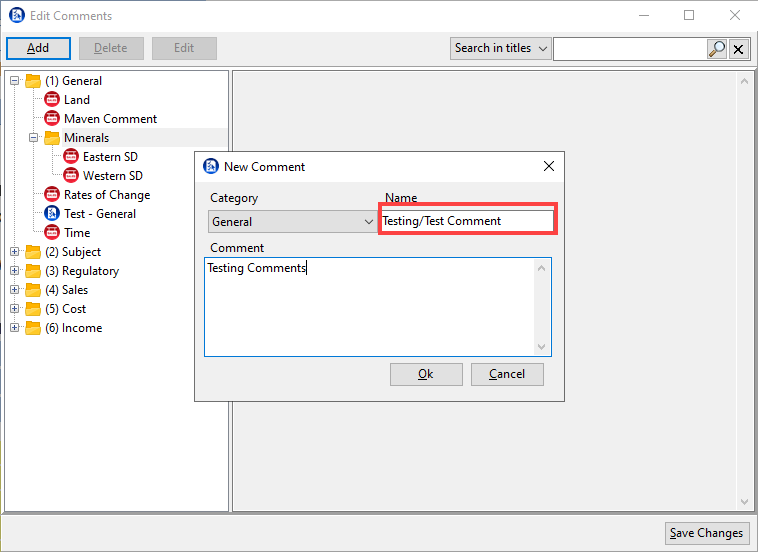Click the Maven Comment red icon

52,119
